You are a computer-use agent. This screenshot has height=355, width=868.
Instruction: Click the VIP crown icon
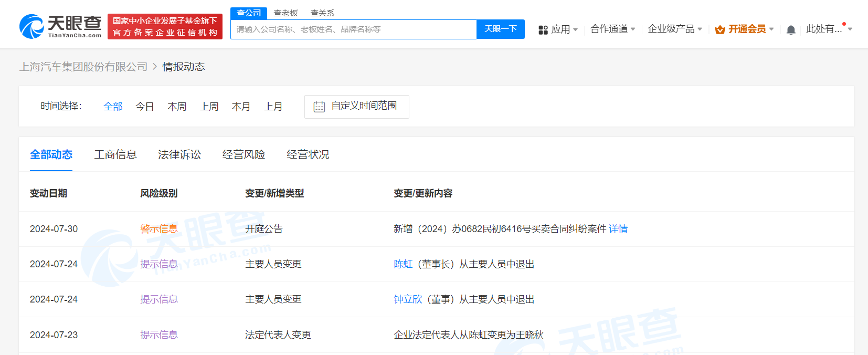(720, 30)
